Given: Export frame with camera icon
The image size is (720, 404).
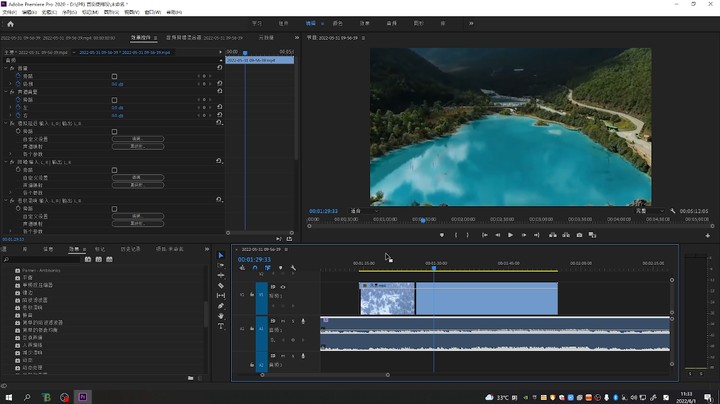Looking at the screenshot, I should click(x=579, y=235).
